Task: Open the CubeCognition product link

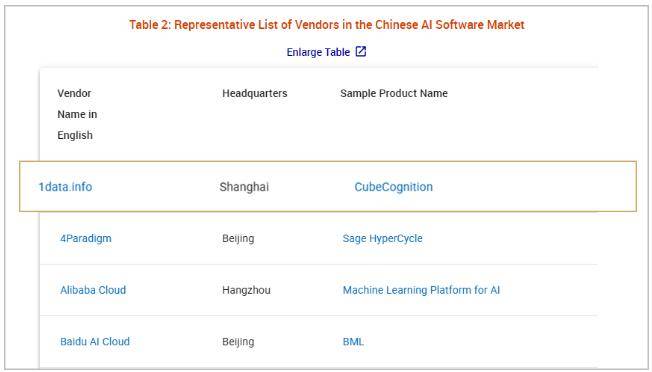Action: point(393,187)
